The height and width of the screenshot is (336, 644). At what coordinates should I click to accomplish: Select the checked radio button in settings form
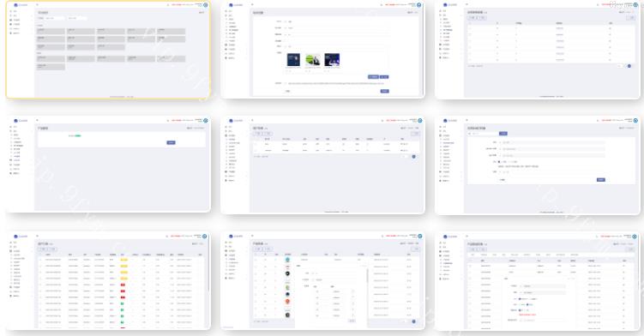pos(499,162)
